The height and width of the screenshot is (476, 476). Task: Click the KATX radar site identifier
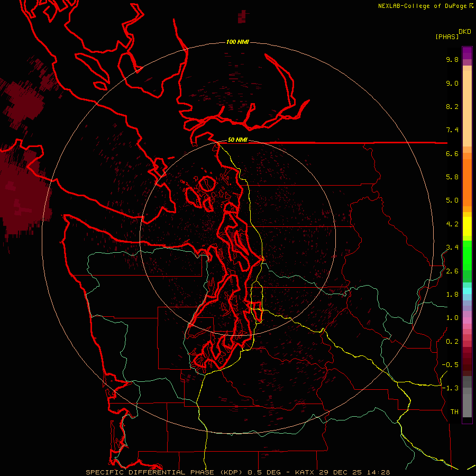[x=305, y=472]
